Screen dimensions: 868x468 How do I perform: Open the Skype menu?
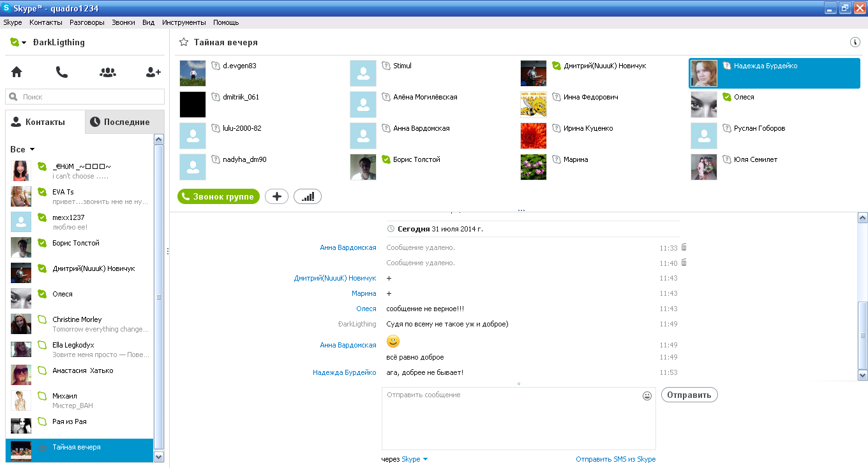[x=13, y=22]
